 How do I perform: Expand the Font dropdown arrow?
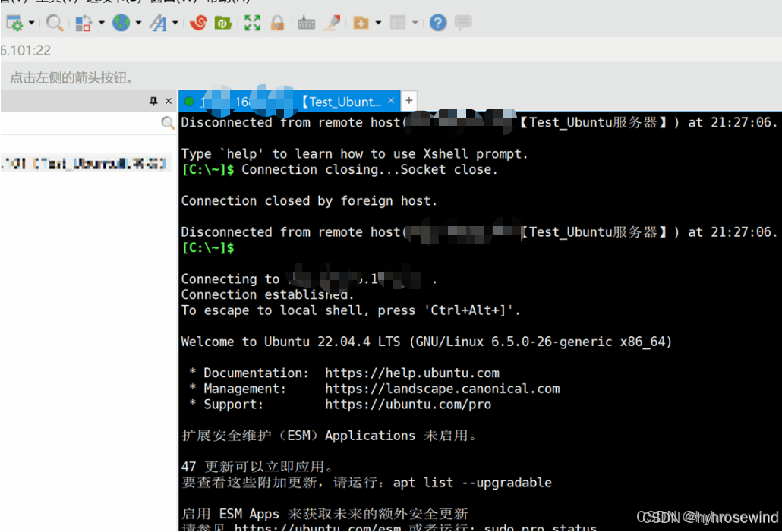click(175, 23)
